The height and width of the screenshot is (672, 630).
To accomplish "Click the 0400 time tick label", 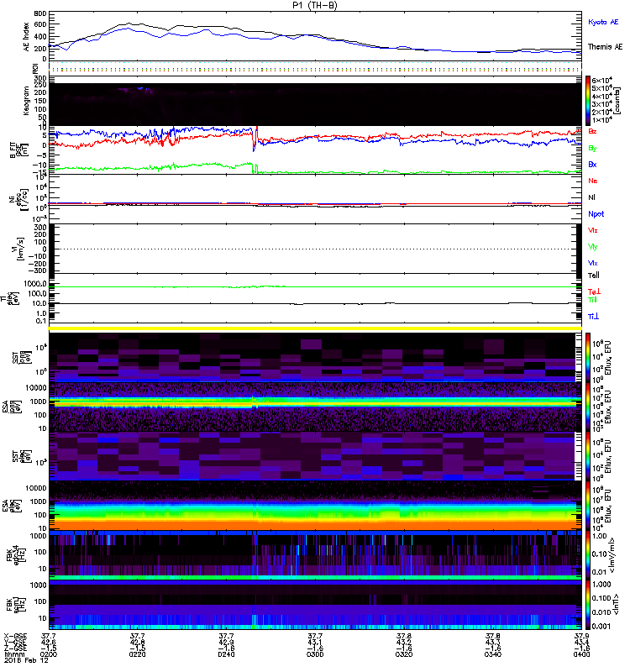I will (x=581, y=654).
